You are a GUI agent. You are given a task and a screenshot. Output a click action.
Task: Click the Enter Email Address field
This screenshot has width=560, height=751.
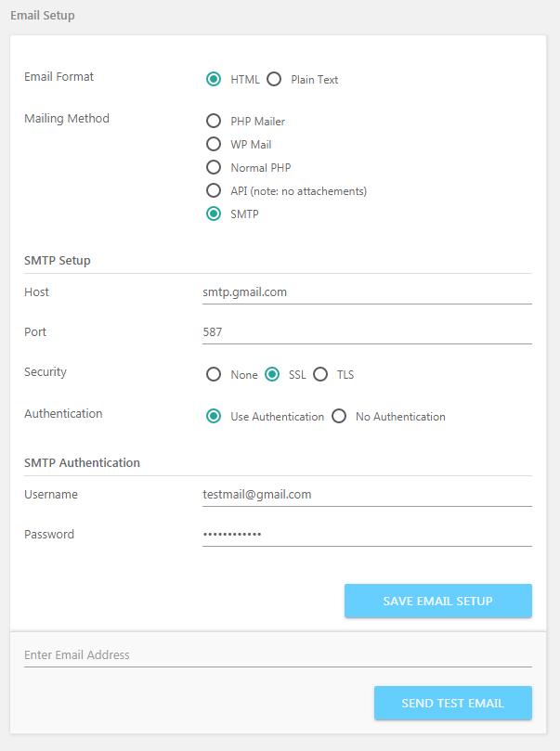[x=278, y=654]
